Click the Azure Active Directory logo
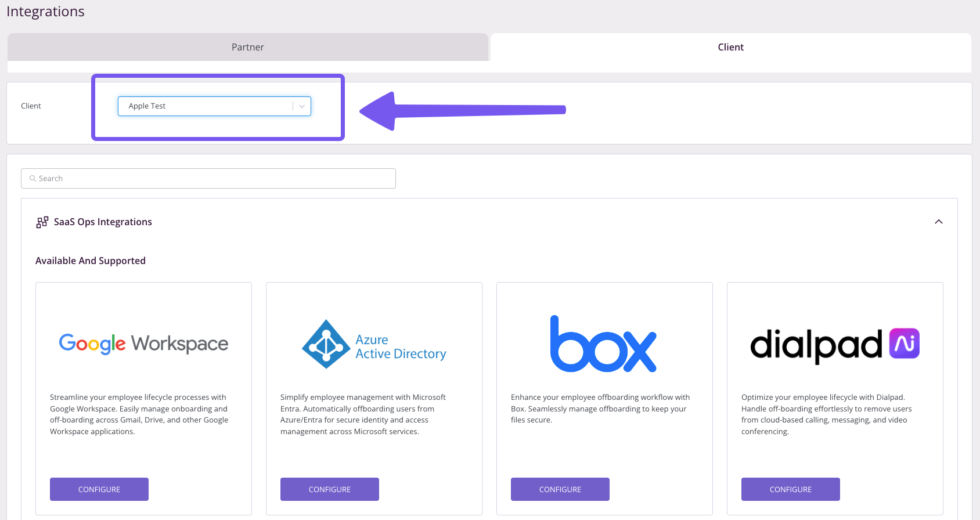The height and width of the screenshot is (520, 980). pos(374,344)
